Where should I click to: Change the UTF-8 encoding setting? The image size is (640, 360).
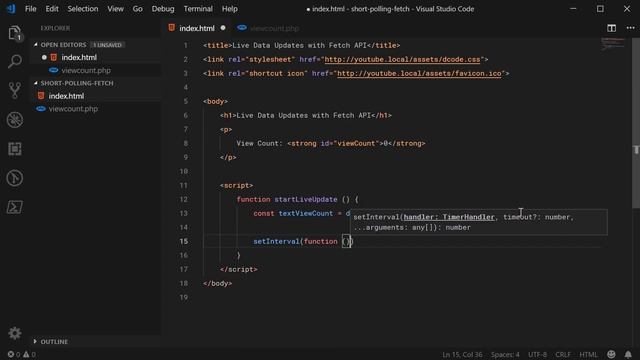coord(537,354)
